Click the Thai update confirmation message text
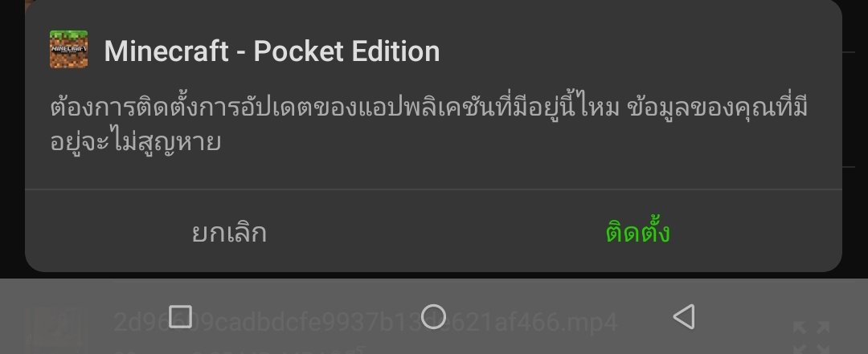Viewport: 868px width, 354px height. pos(429,124)
